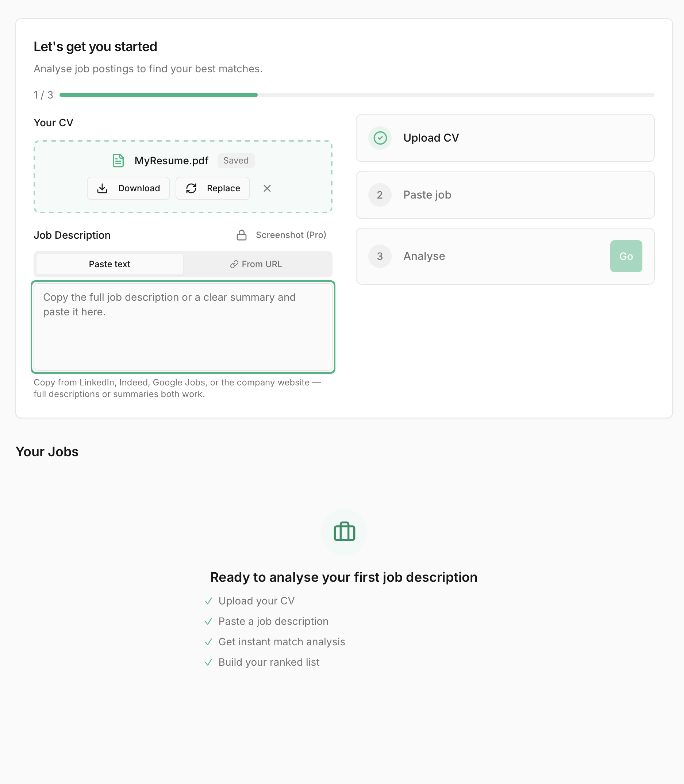The image size is (684, 784).
Task: Click the document icon beside MyResume.pdf
Action: pyautogui.click(x=118, y=160)
